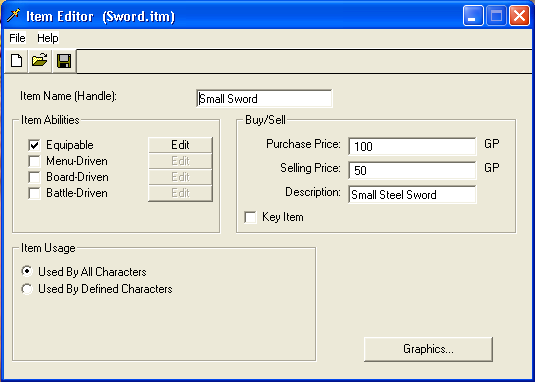Image resolution: width=535 pixels, height=382 pixels.
Task: Select Used By Defined Characters option
Action: click(27, 289)
